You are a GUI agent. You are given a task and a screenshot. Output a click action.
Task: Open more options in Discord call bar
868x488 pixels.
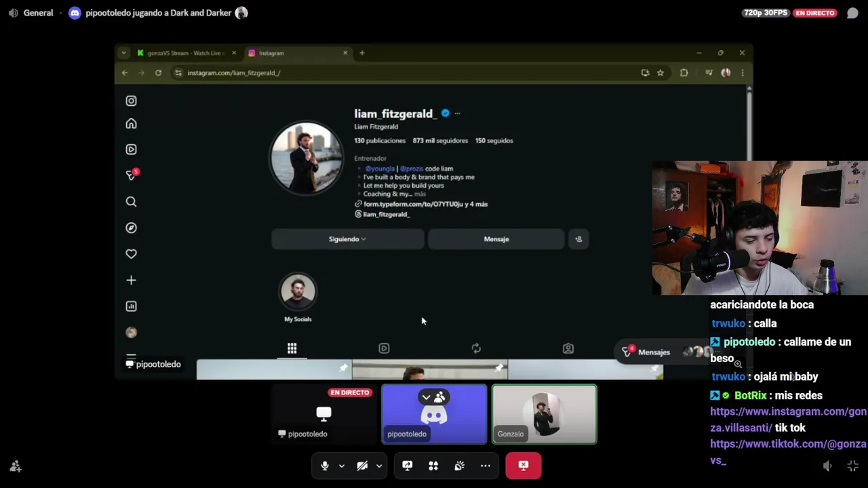point(486,466)
